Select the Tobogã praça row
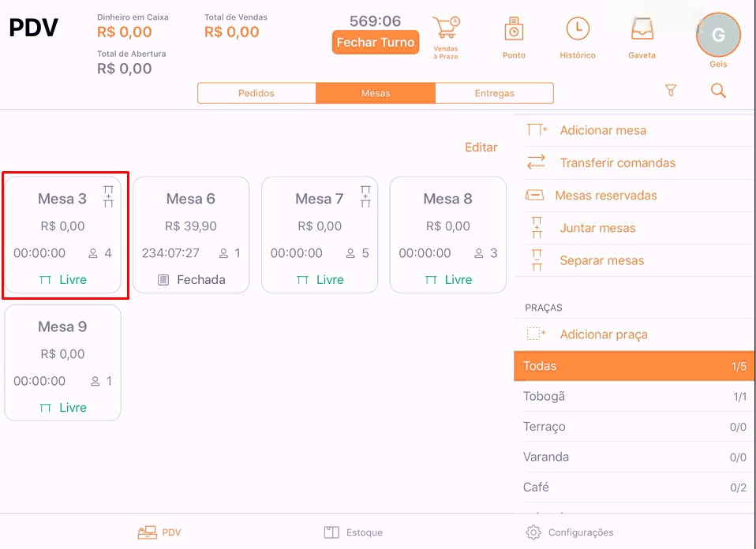The image size is (756, 549). pyautogui.click(x=634, y=396)
